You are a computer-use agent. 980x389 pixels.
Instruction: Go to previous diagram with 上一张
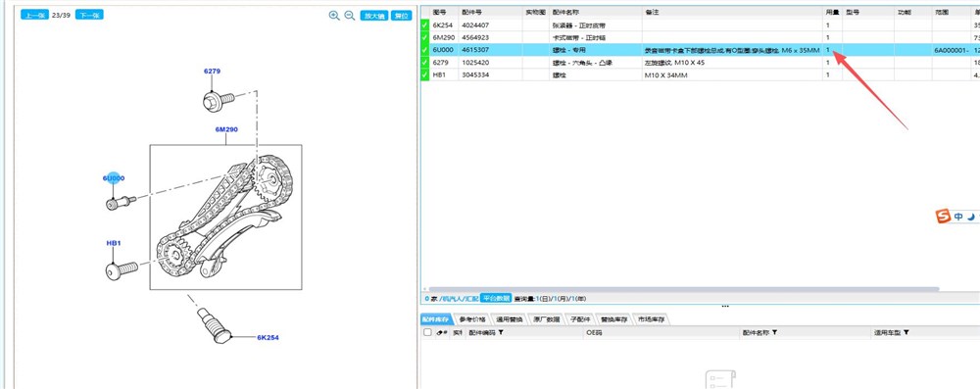pos(34,15)
